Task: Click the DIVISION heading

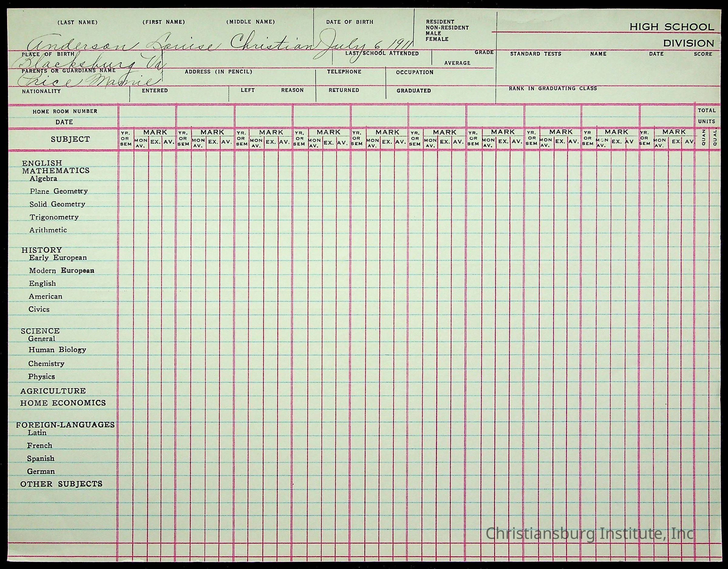Action: (x=688, y=43)
